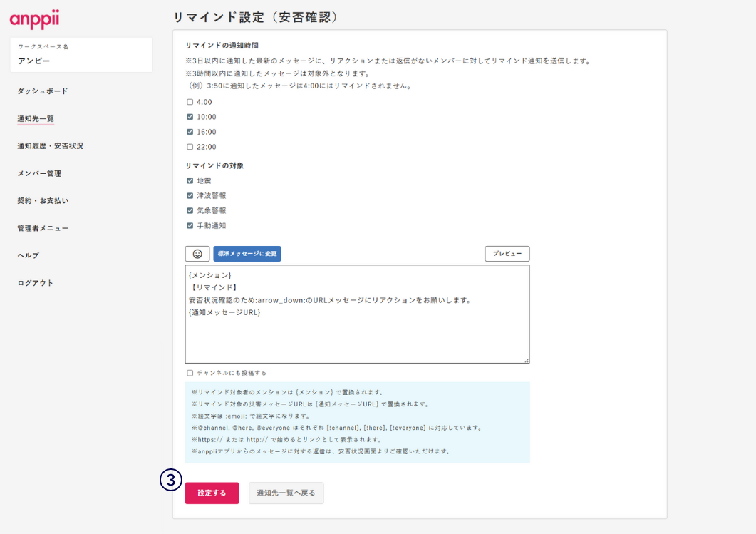Uncheck the 気象警報 target
756x534 pixels.
click(x=190, y=210)
